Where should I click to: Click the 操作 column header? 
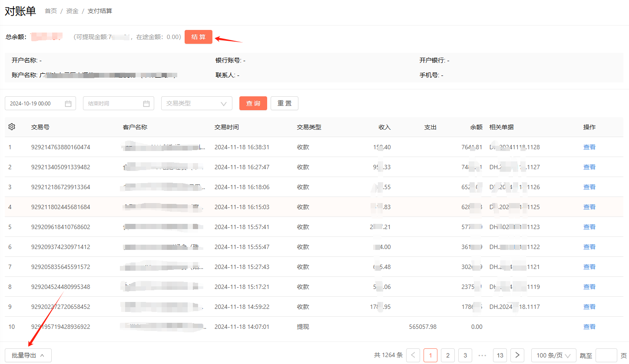click(x=589, y=127)
